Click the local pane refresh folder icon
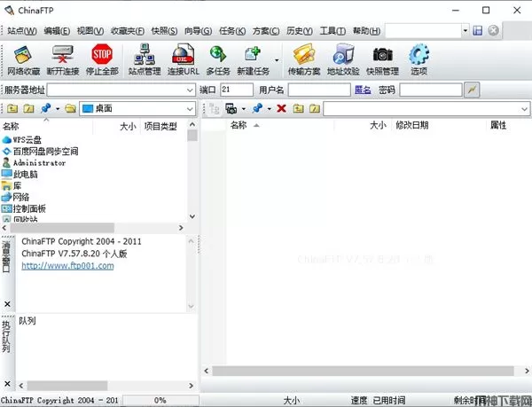 (x=29, y=108)
